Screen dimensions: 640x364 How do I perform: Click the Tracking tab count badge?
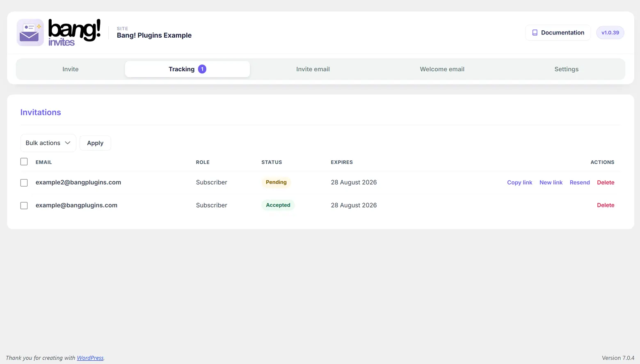point(202,69)
